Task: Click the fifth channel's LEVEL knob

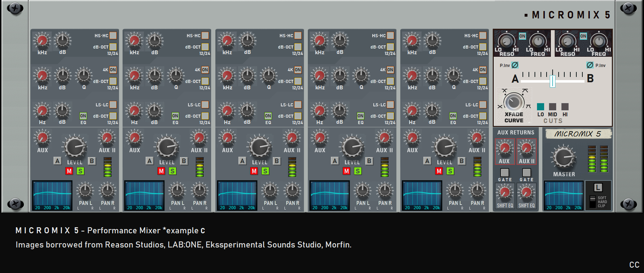Action: [x=445, y=146]
